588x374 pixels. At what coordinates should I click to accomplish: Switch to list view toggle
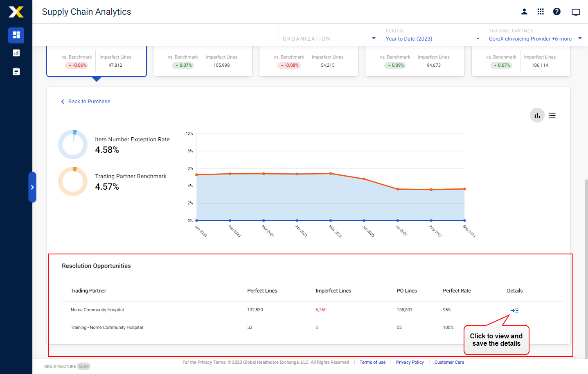(x=552, y=115)
